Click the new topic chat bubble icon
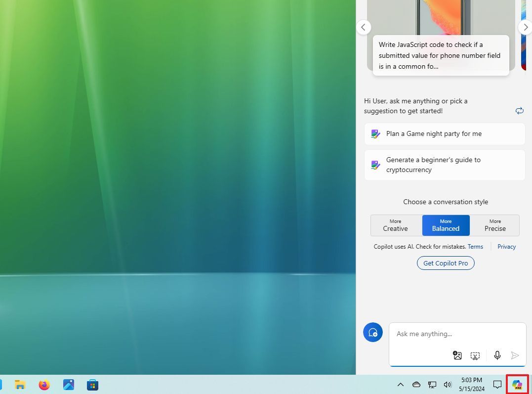This screenshot has width=532, height=394. coord(373,332)
